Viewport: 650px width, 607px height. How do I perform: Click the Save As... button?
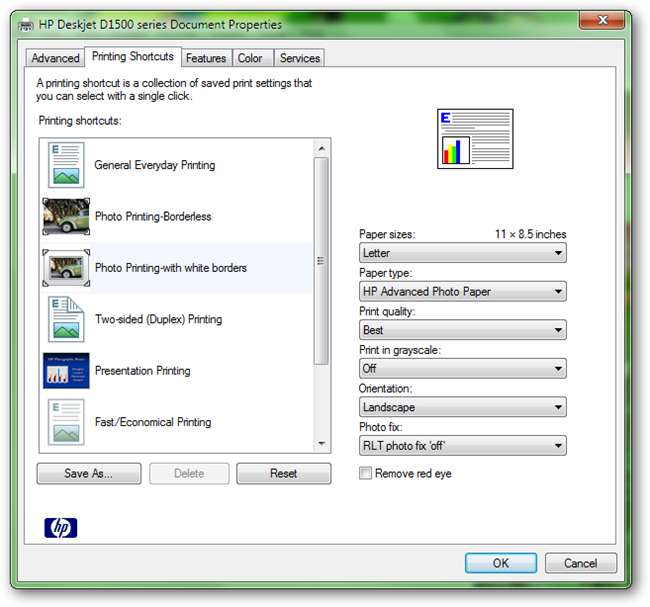pyautogui.click(x=89, y=473)
